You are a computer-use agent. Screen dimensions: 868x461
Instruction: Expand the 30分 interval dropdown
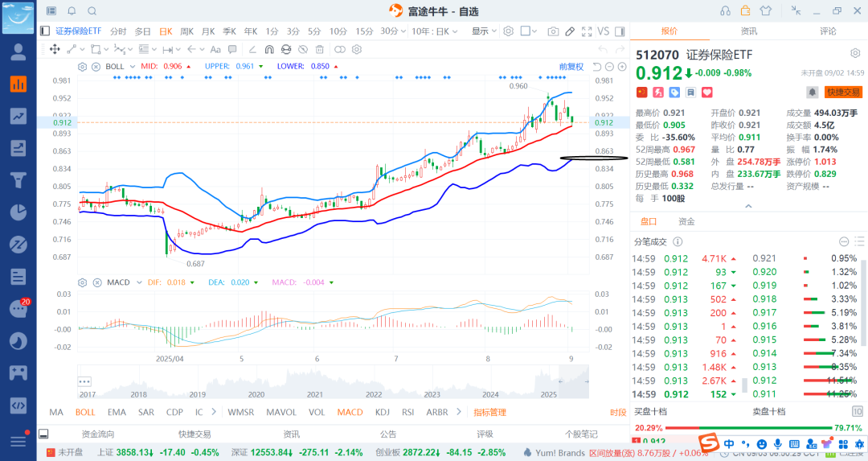point(393,31)
